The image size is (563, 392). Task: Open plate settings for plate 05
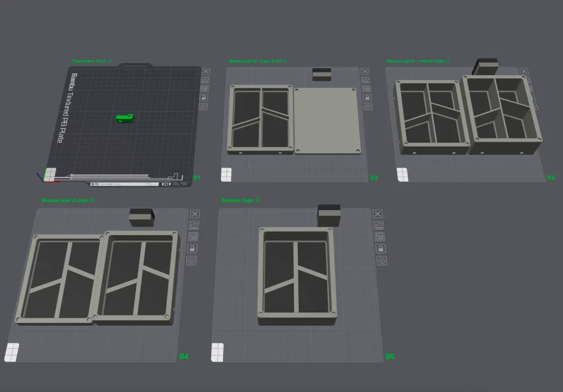tap(381, 260)
